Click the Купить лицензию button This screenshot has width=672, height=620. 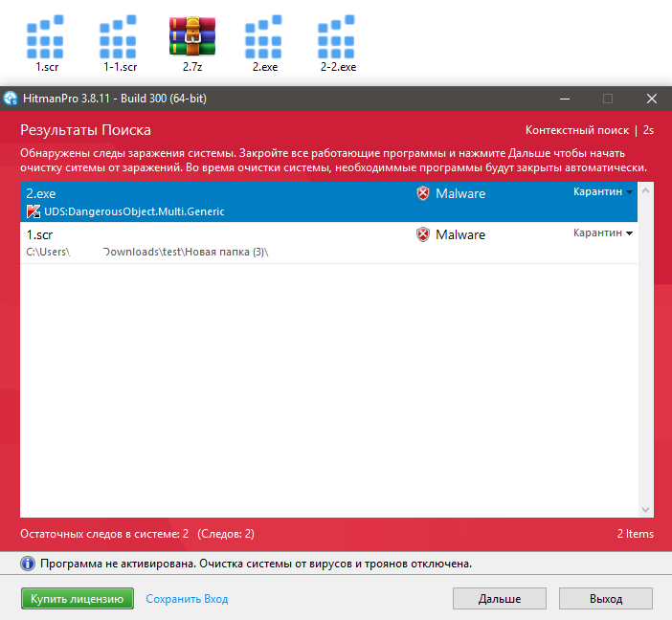click(78, 599)
